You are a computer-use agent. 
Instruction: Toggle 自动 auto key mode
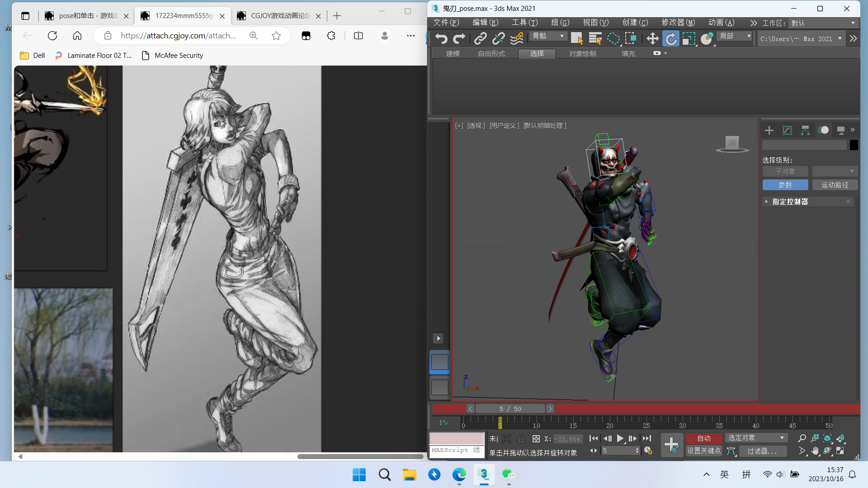point(704,438)
